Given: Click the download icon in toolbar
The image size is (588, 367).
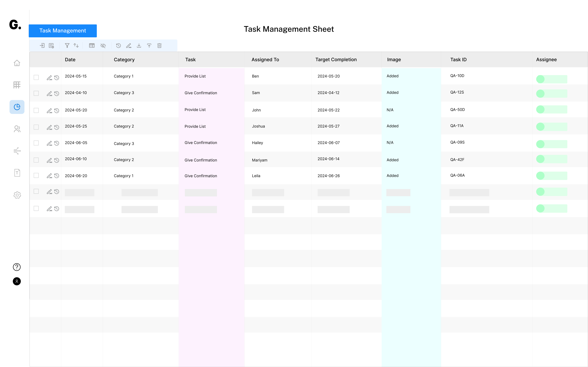Looking at the screenshot, I should pos(139,46).
